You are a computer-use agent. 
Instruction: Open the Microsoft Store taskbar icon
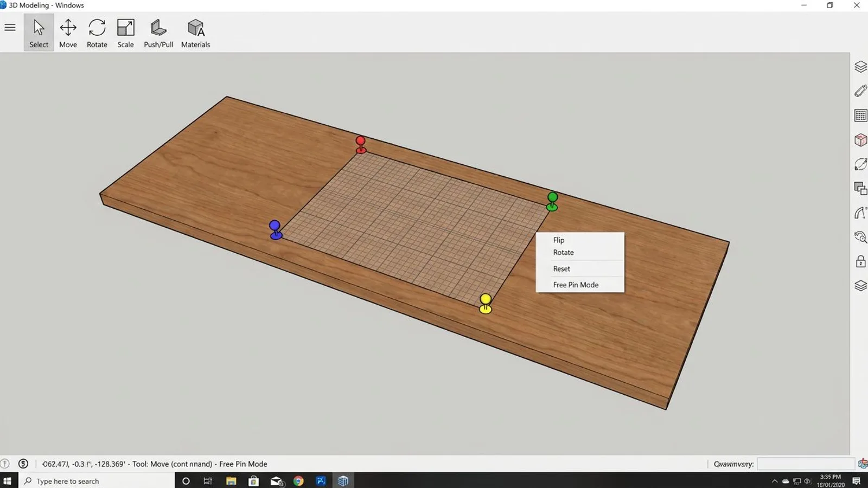(253, 481)
